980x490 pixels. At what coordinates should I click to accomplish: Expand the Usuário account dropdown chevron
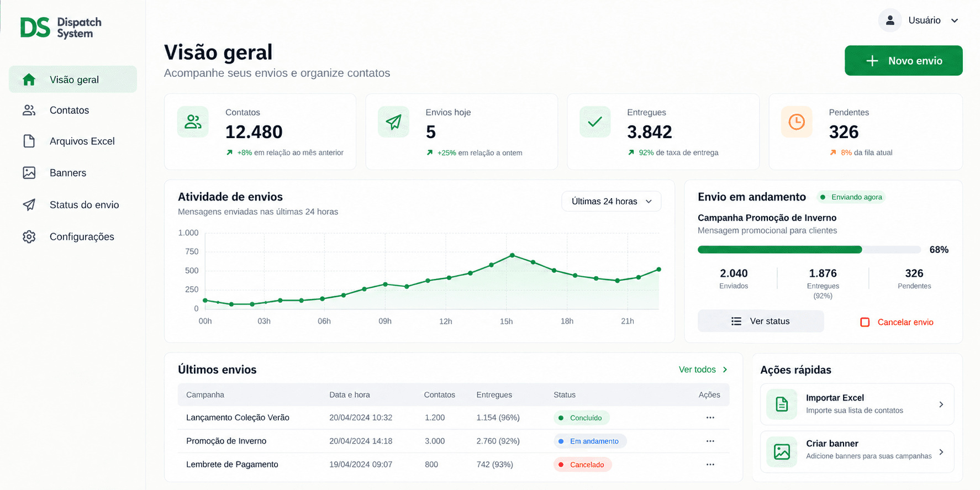tap(955, 21)
